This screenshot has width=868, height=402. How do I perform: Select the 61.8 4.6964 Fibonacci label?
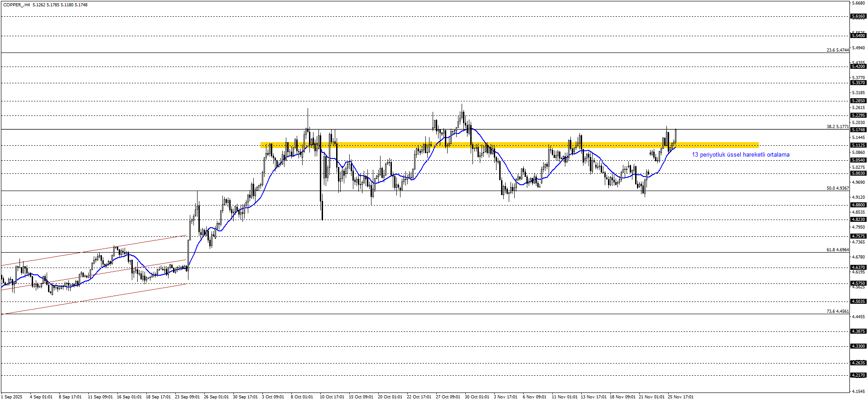[x=837, y=250]
